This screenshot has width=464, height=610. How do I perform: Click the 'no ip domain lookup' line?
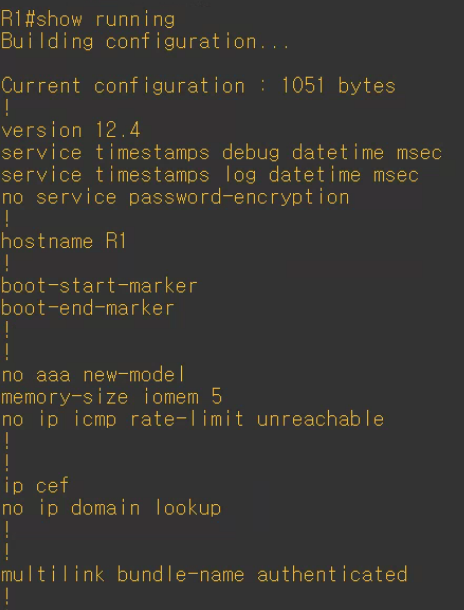click(111, 508)
